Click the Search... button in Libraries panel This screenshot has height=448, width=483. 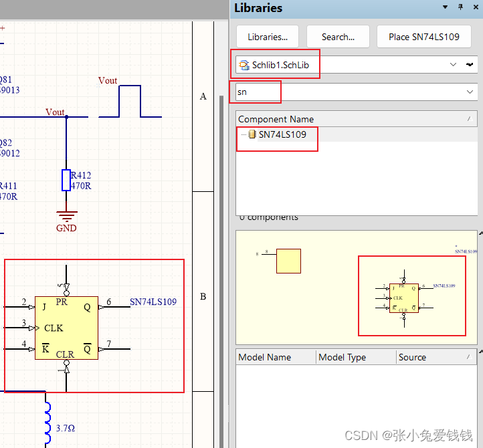coord(338,37)
